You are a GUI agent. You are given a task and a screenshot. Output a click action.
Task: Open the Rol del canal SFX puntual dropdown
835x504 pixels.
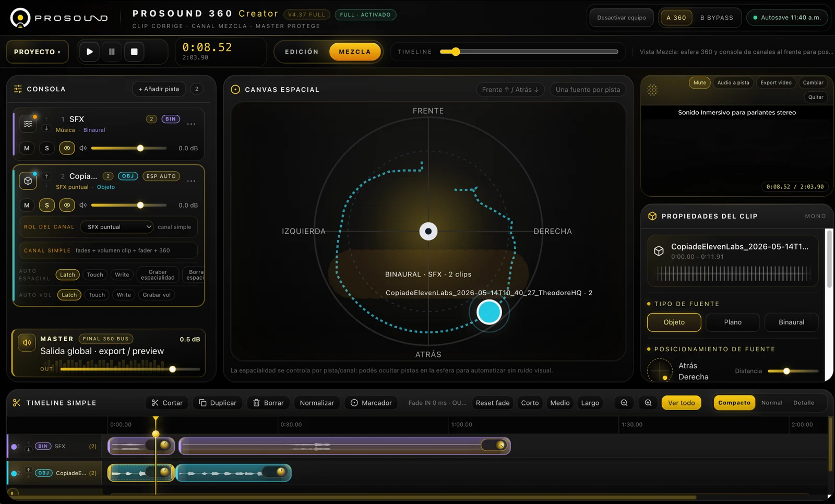[117, 227]
